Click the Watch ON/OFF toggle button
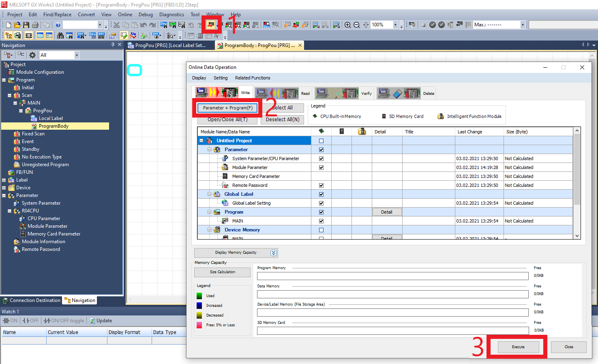This screenshot has height=364, width=598. click(64, 321)
